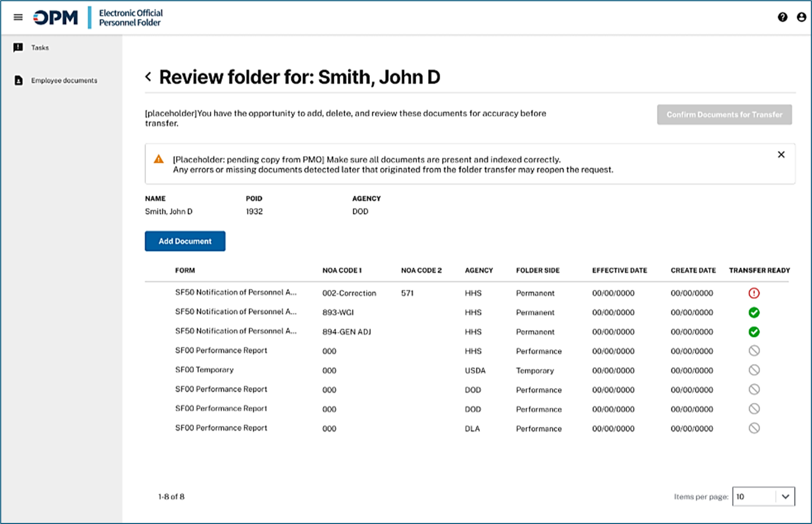This screenshot has width=812, height=524.
Task: Click the 1-8 of 8 pagination text
Action: click(171, 497)
